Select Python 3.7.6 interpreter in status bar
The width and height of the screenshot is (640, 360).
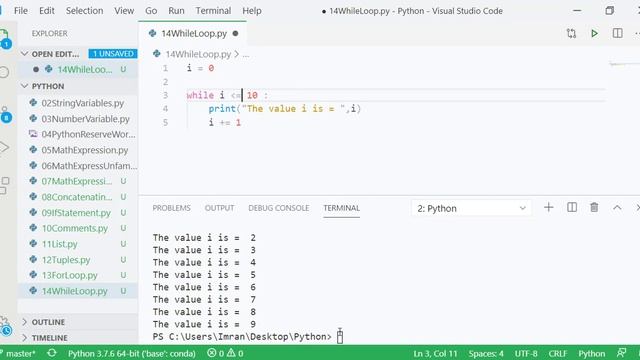click(131, 353)
